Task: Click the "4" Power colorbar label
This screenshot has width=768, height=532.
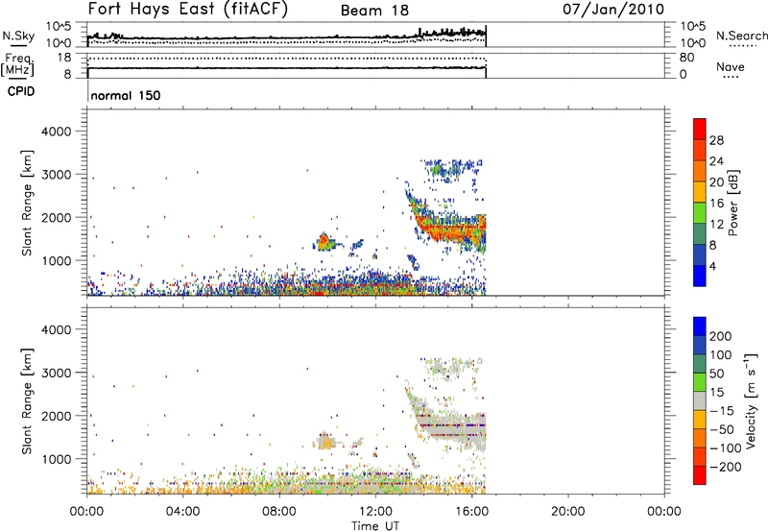Action: click(x=712, y=267)
